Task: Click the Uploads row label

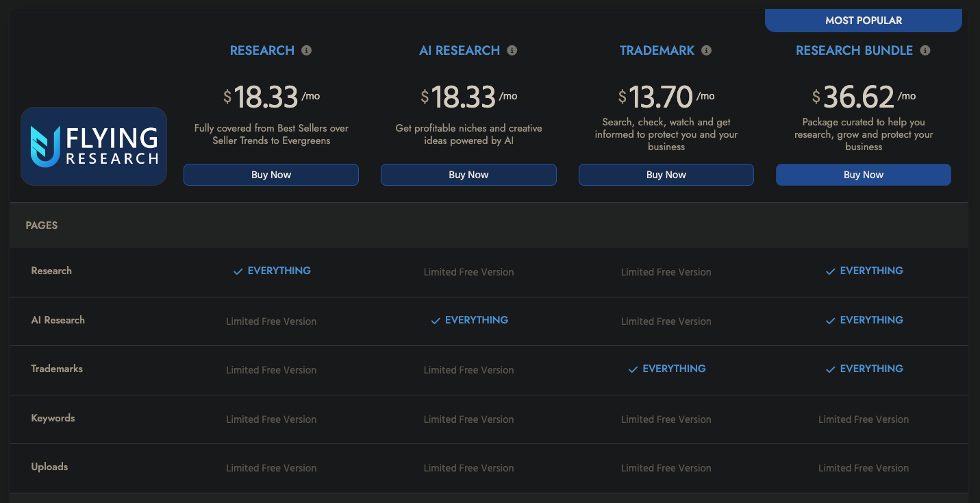Action: [x=49, y=467]
